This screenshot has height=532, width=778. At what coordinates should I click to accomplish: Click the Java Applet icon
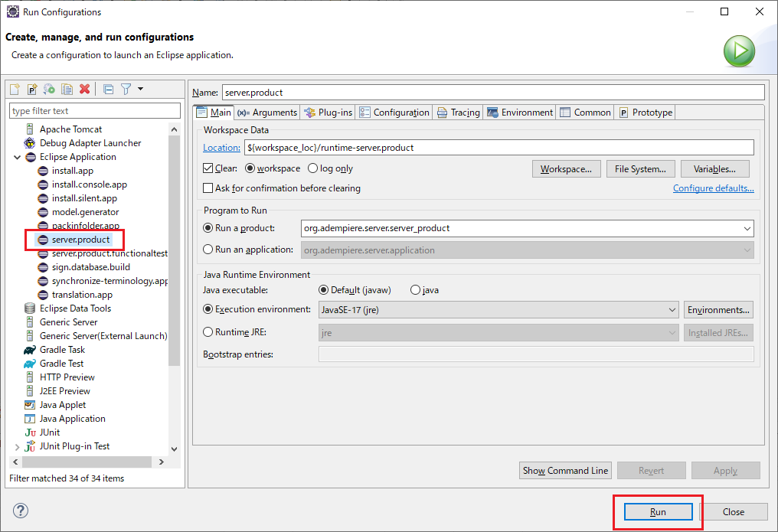30,405
